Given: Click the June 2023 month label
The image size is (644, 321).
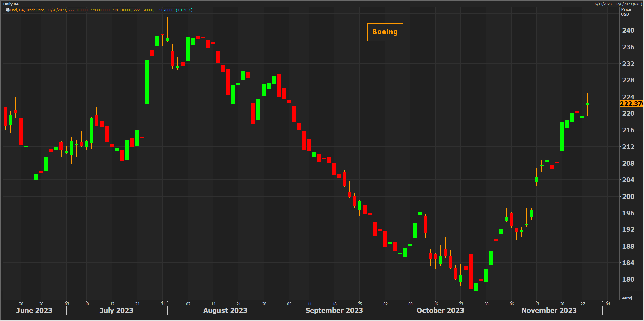Looking at the screenshot, I should [34, 310].
